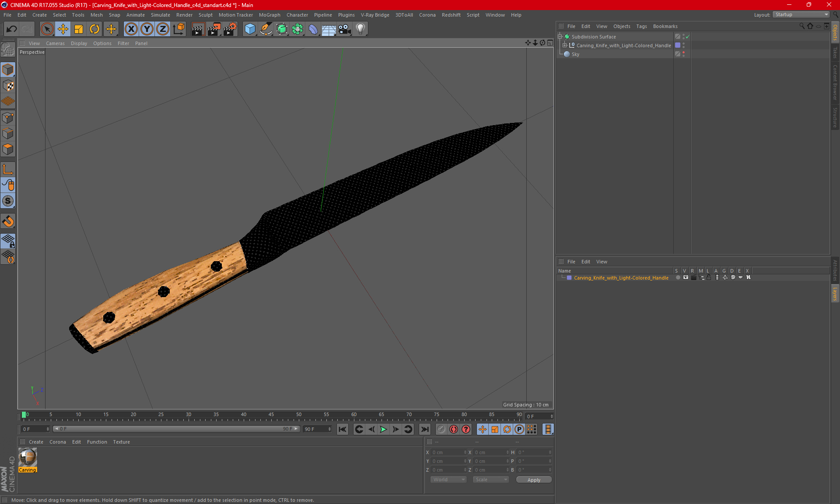Viewport: 840px width, 504px height.
Task: Add a Light object
Action: coord(360,29)
